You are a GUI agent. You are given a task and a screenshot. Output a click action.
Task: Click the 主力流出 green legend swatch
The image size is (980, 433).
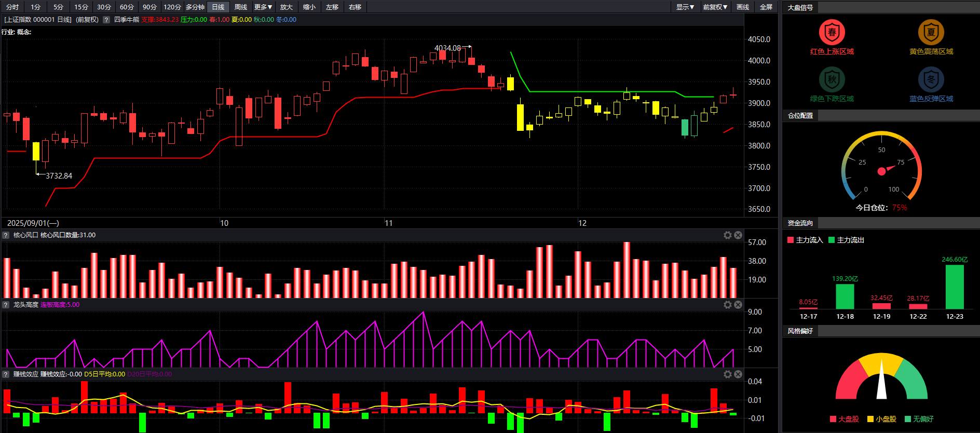(x=832, y=240)
